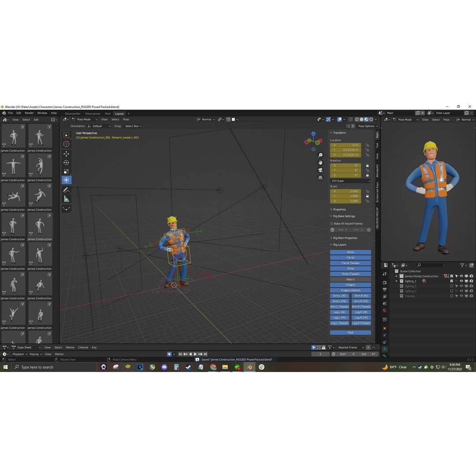Click the Windows Start button
Viewport: 476px width, 476px height.
pos(5,367)
